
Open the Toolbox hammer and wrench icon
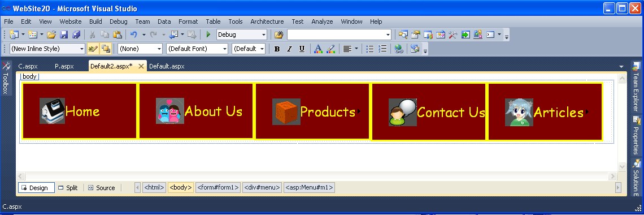(453, 35)
